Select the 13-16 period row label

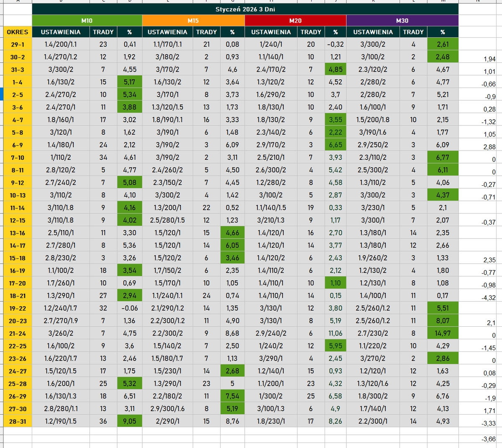pos(18,233)
